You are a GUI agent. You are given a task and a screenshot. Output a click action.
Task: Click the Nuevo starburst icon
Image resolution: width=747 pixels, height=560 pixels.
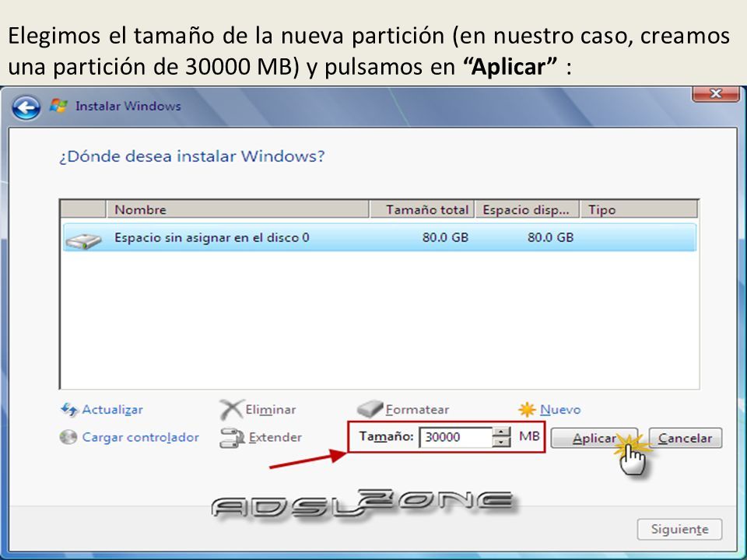527,410
